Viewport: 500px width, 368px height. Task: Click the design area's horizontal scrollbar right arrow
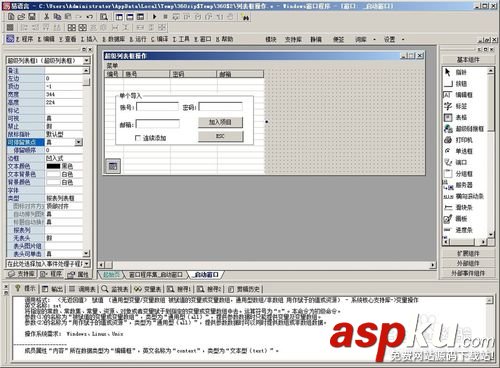pyautogui.click(x=433, y=265)
